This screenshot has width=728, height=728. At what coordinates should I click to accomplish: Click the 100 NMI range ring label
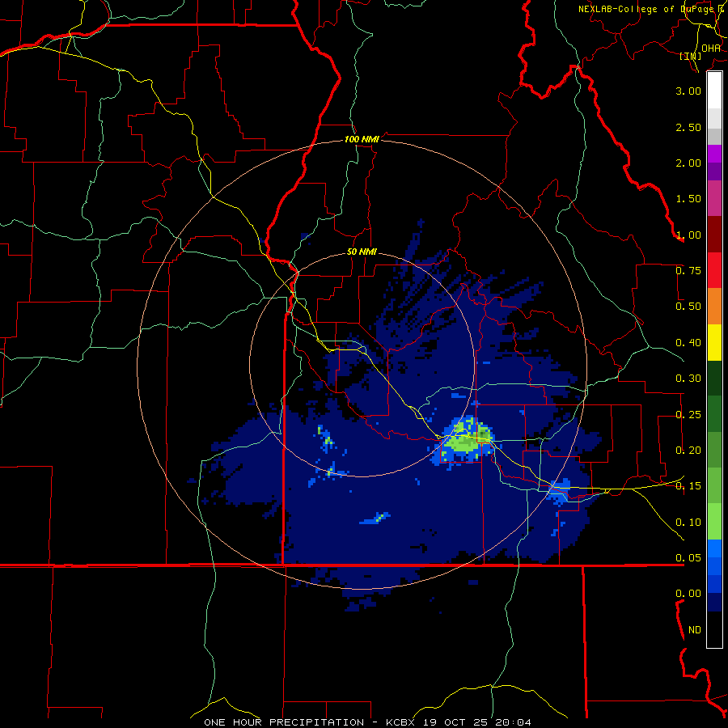click(362, 139)
